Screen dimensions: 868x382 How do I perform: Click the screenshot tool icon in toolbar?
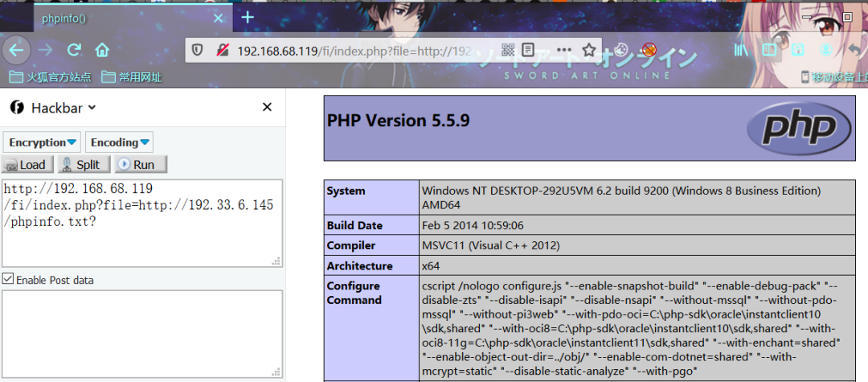(797, 51)
